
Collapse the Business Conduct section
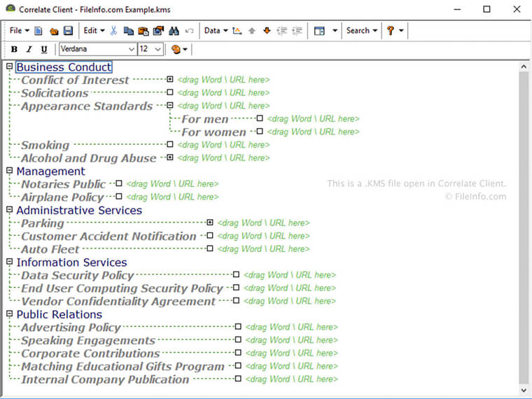point(9,66)
